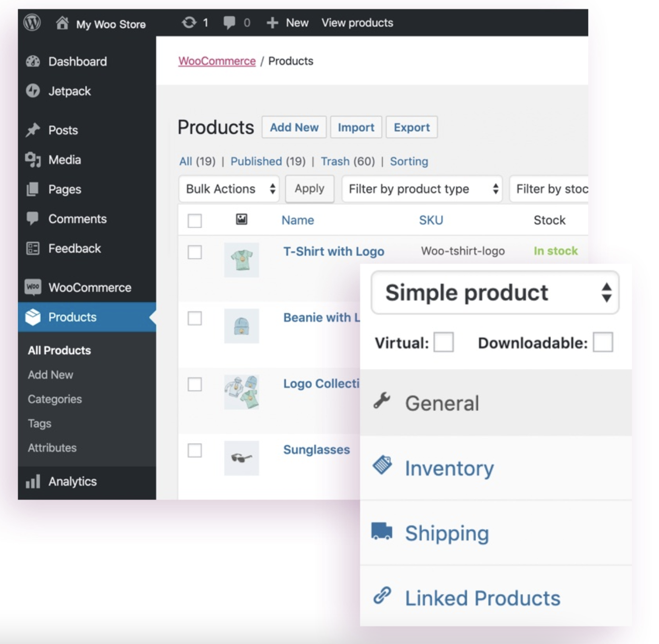The image size is (659, 644).
Task: Click the Jetpack lightning icon
Action: click(33, 91)
